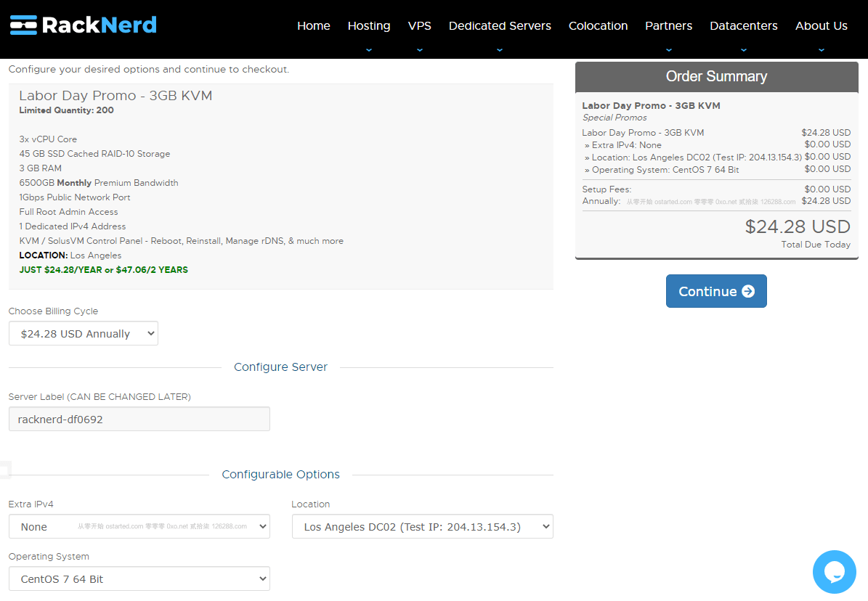Select the 'Labor Day Promo - 3GB KVM' heading
868x601 pixels.
[x=115, y=96]
